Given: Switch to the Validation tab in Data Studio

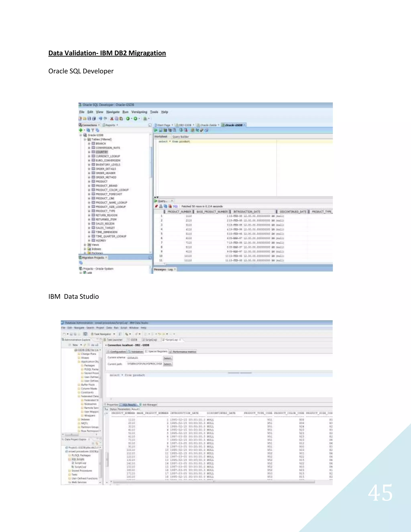Looking at the screenshot, I should [135, 352].
